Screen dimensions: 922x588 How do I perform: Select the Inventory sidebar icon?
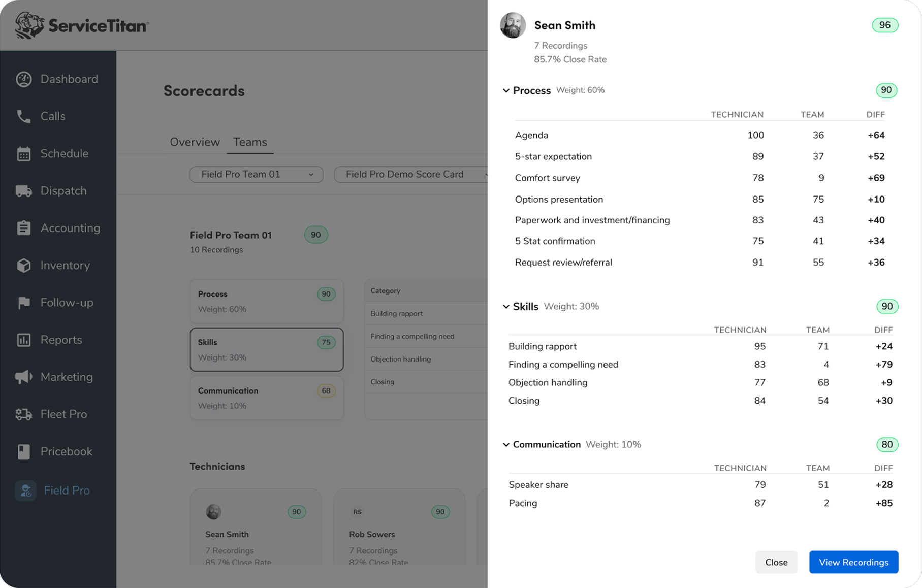[23, 265]
